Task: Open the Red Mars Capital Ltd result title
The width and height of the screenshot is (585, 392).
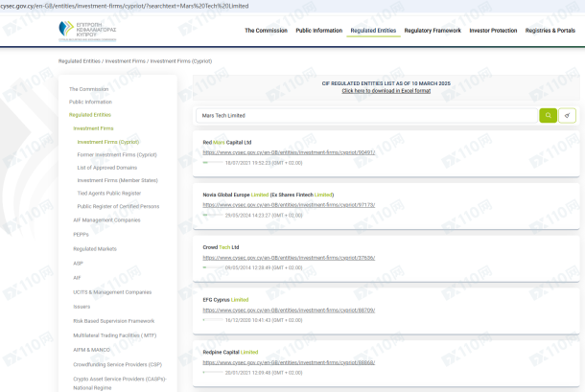Action: pyautogui.click(x=227, y=142)
